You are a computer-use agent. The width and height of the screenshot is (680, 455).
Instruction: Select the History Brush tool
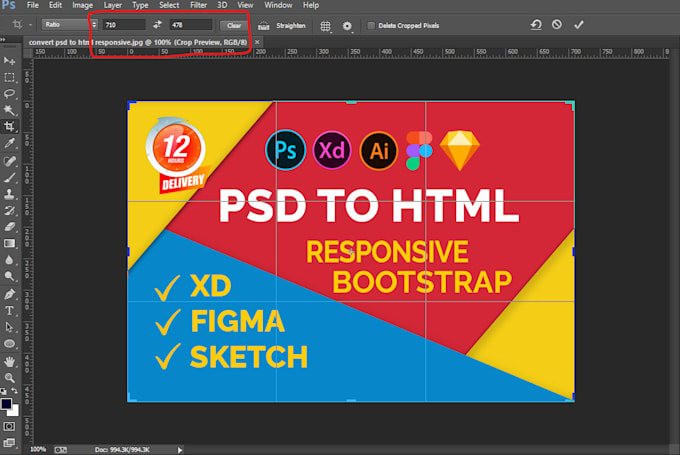[9, 211]
